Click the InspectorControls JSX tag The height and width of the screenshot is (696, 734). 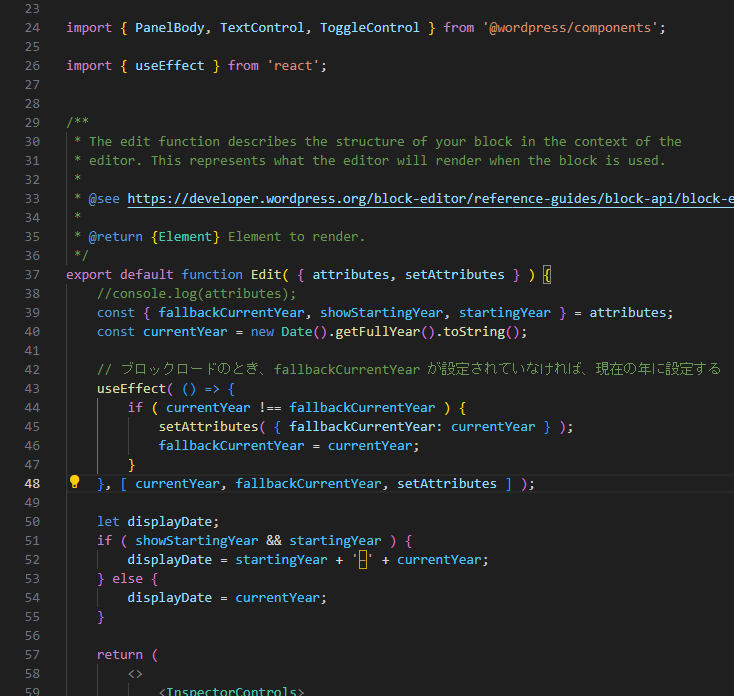(231, 691)
